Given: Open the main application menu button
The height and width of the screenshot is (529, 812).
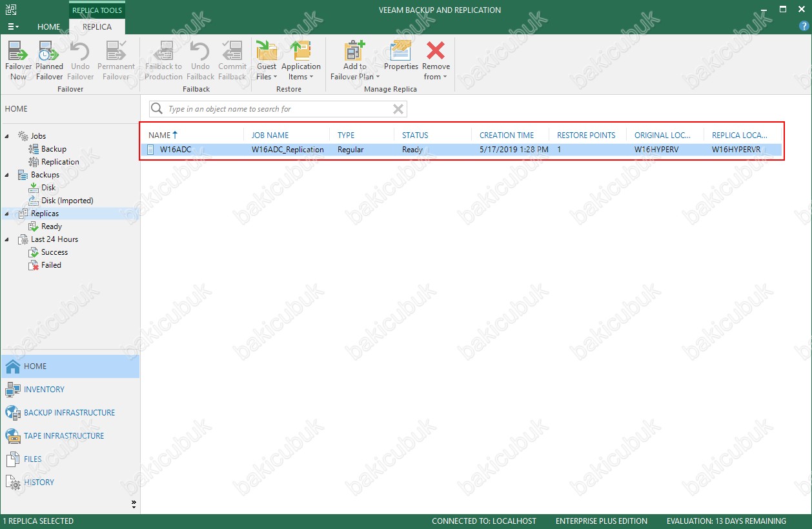Looking at the screenshot, I should coord(13,26).
